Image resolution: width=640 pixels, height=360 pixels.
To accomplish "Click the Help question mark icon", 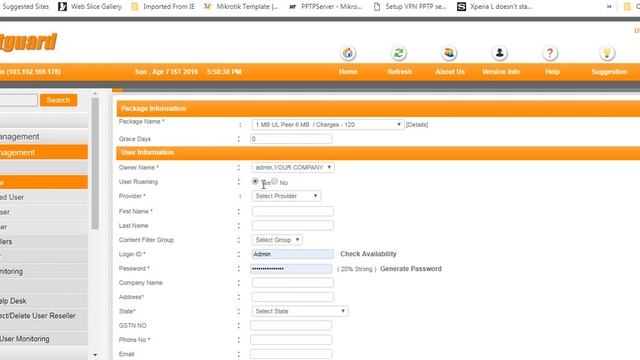I will (550, 53).
